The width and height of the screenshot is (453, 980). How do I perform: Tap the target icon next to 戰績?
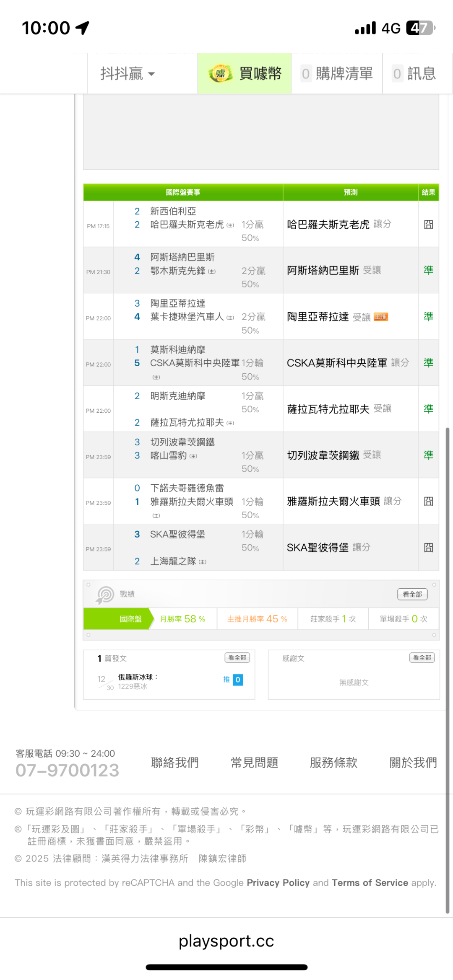click(105, 595)
